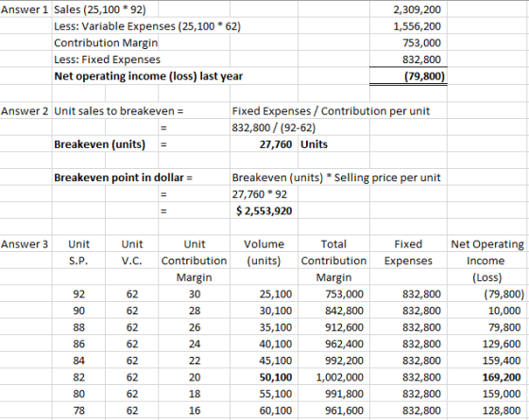Select the 'Answer 3' label cell
This screenshot has width=529, height=420.
[x=25, y=244]
